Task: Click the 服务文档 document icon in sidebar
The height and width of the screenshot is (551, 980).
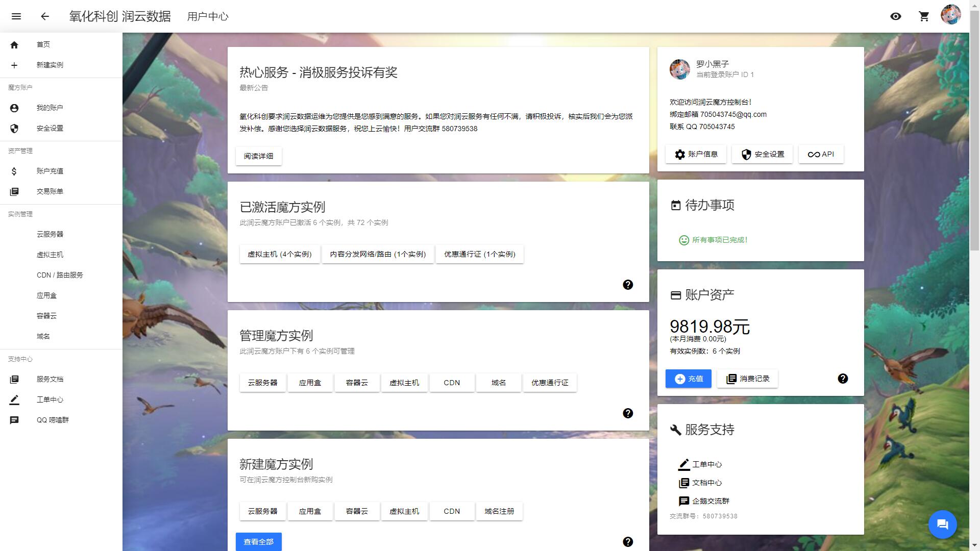Action: [14, 379]
